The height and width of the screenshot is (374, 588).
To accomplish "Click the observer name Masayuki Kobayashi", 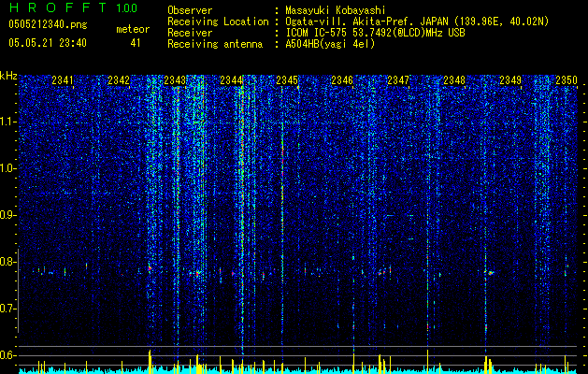I will click(x=336, y=10).
